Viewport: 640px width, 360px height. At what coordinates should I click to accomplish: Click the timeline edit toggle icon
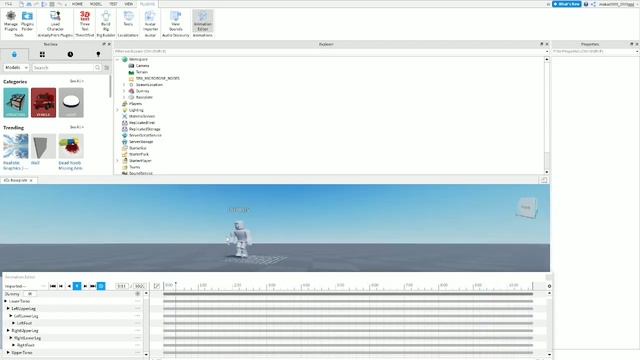click(x=156, y=286)
